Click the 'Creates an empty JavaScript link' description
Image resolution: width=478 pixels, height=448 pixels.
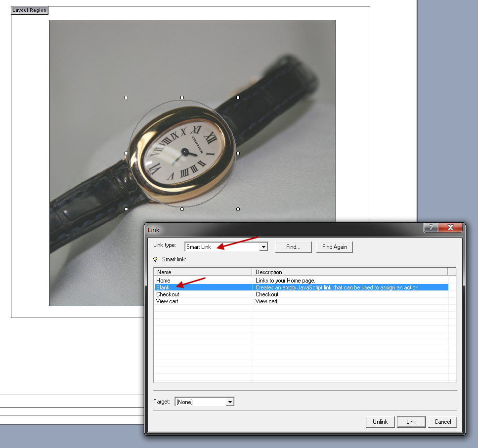[338, 287]
